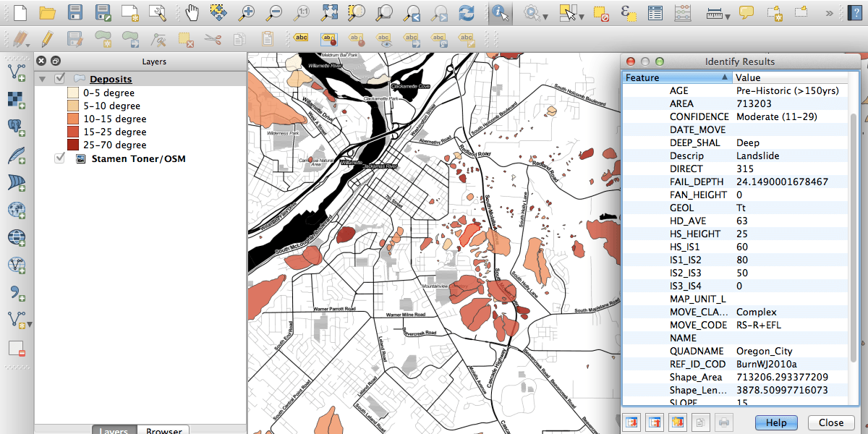Activate the Identify Features tool
The image size is (868, 434).
click(500, 12)
